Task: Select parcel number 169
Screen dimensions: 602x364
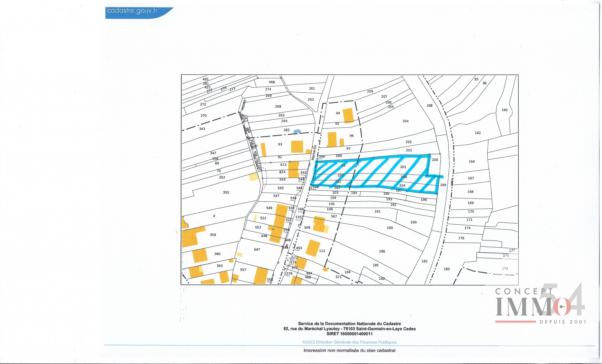Action: click(471, 203)
